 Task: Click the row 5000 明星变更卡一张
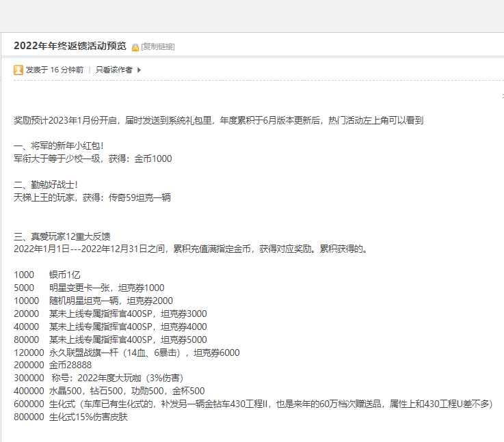click(x=89, y=288)
